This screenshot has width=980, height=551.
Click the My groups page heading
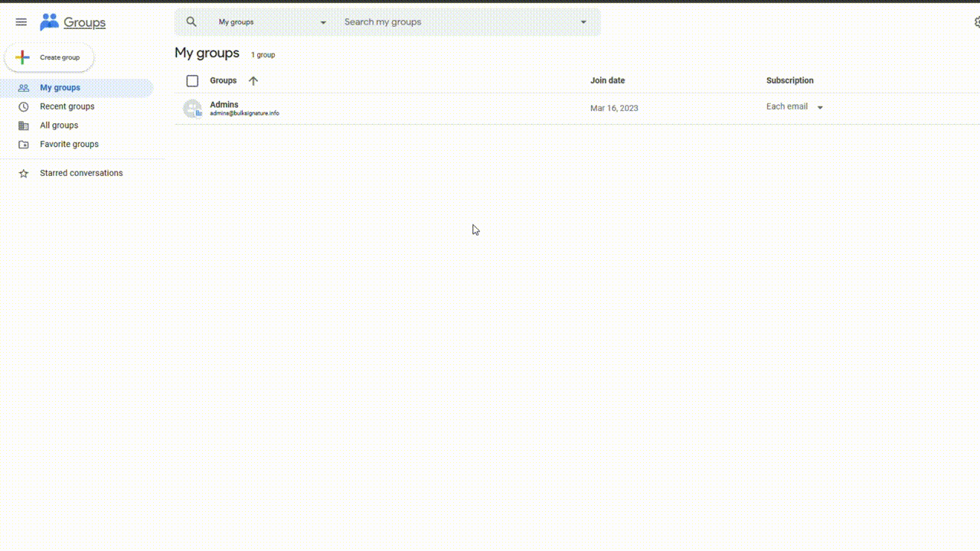207,53
